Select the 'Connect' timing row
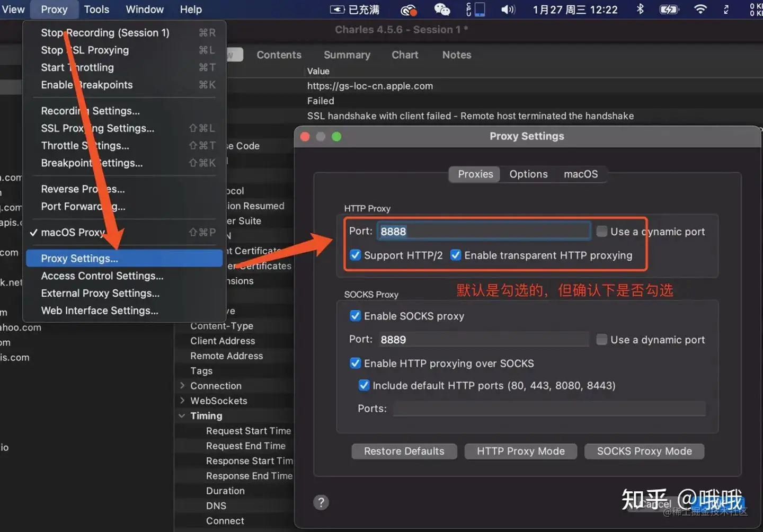Image resolution: width=763 pixels, height=532 pixels. point(225,521)
